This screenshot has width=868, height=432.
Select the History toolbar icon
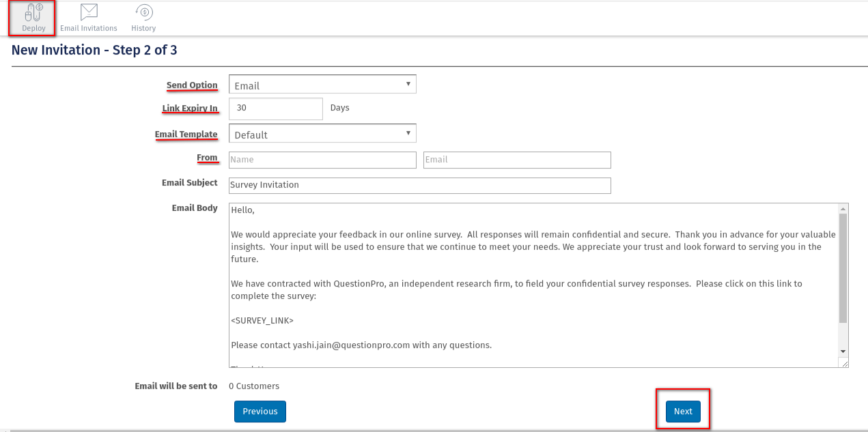click(x=143, y=17)
